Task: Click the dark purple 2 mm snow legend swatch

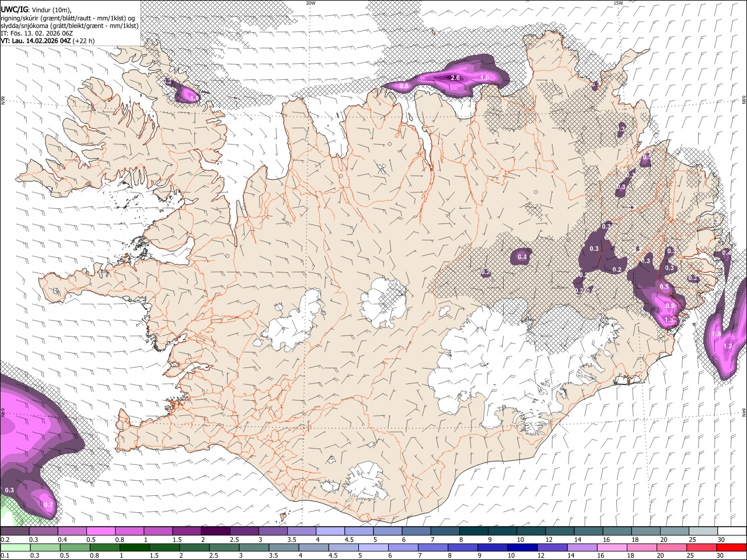Action: click(215, 531)
